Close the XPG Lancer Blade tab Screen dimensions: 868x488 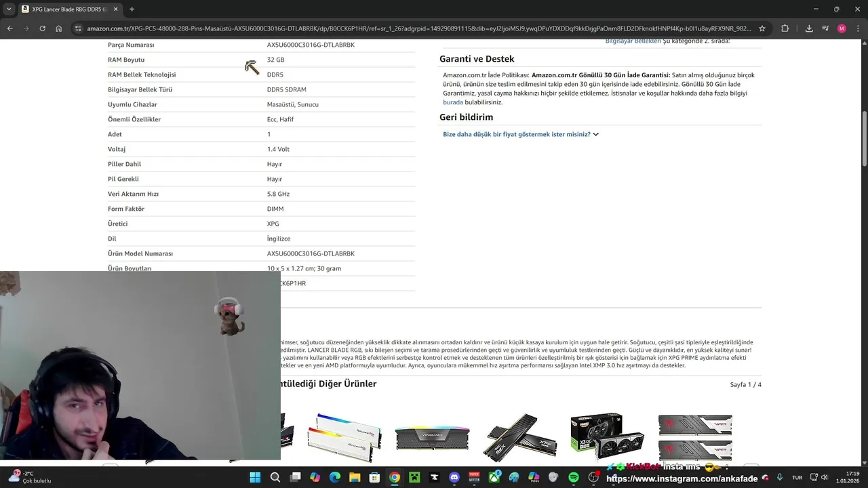(x=115, y=9)
